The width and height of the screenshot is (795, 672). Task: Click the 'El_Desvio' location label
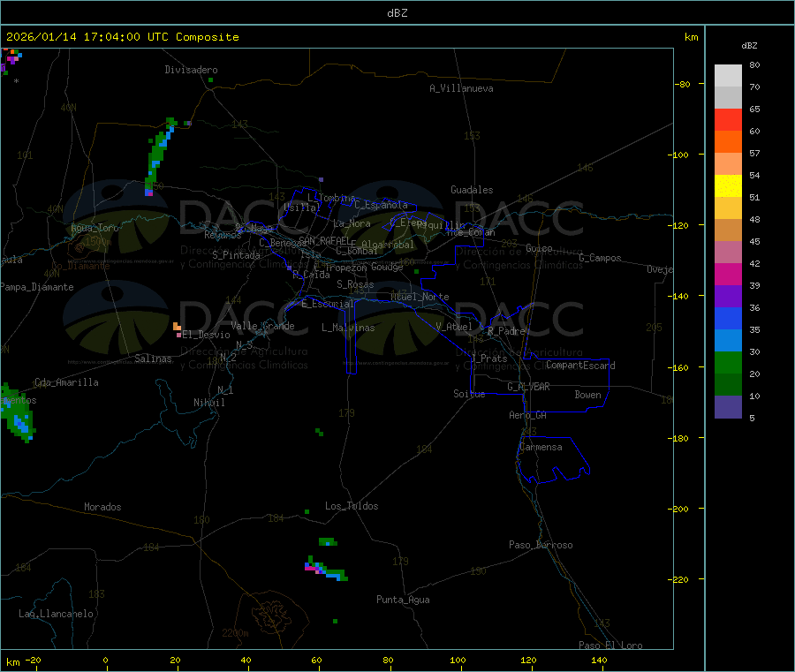click(206, 335)
